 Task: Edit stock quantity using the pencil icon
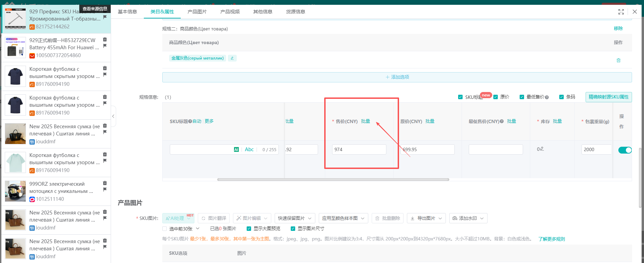click(x=542, y=149)
